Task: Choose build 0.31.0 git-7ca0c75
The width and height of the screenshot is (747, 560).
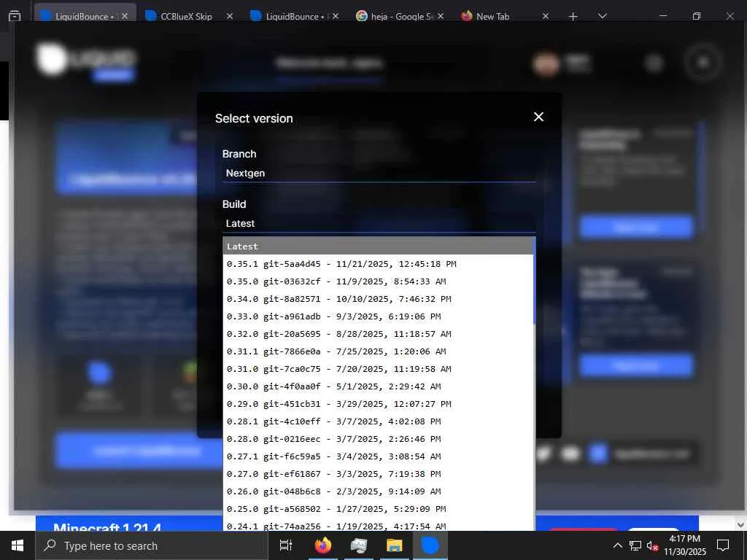Action: (378, 369)
